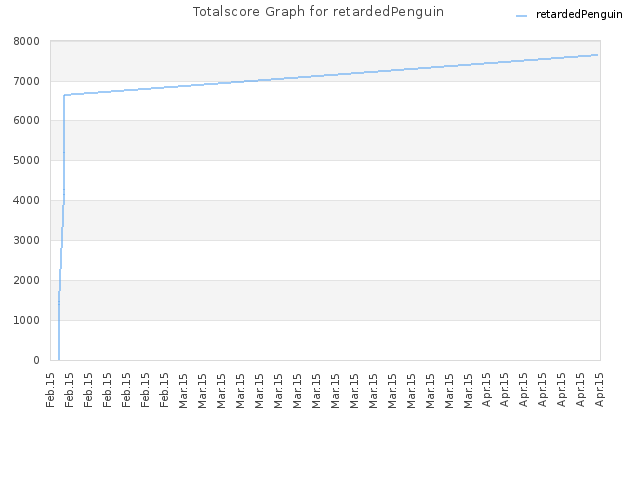Click the 6000 y-axis label

pos(27,120)
